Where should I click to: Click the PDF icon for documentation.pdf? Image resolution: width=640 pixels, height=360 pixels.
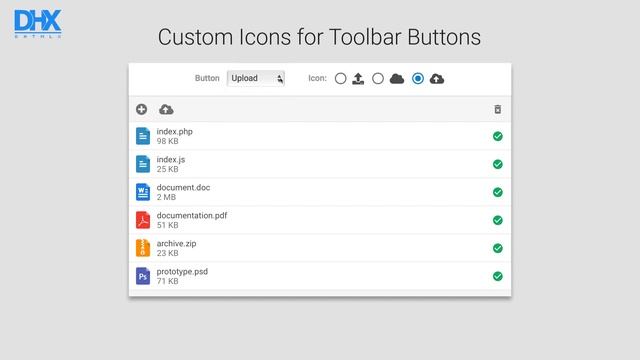tap(143, 220)
